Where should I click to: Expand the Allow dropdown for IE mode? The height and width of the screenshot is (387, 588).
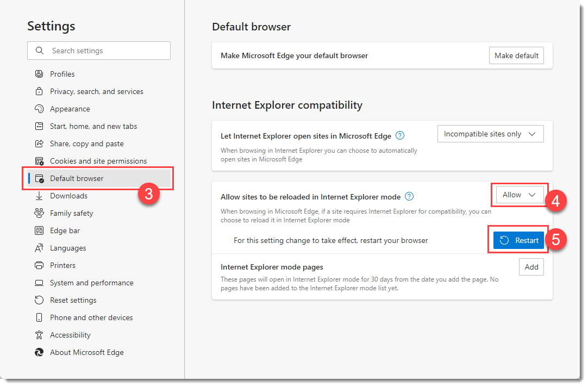(x=520, y=195)
